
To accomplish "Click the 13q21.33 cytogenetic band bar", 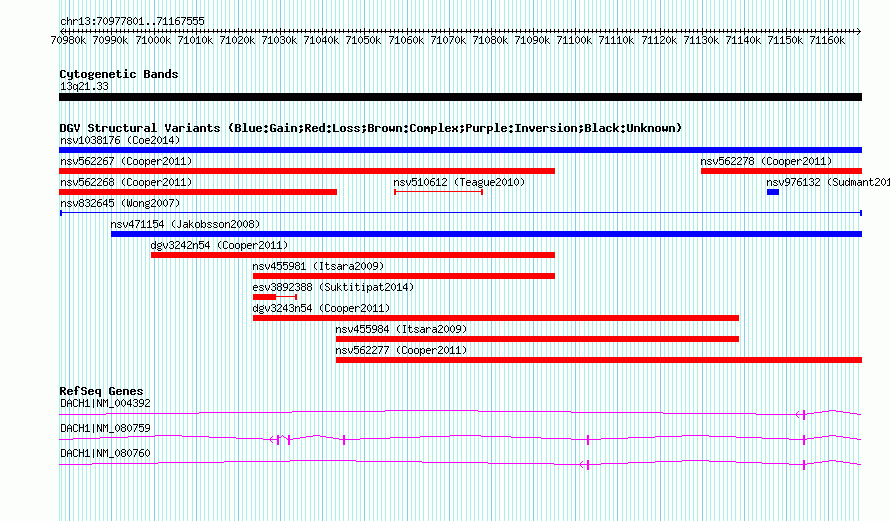I will [x=460, y=97].
